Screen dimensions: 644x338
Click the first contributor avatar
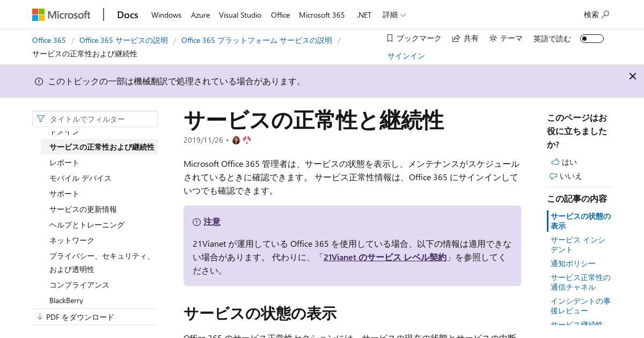[x=236, y=140]
